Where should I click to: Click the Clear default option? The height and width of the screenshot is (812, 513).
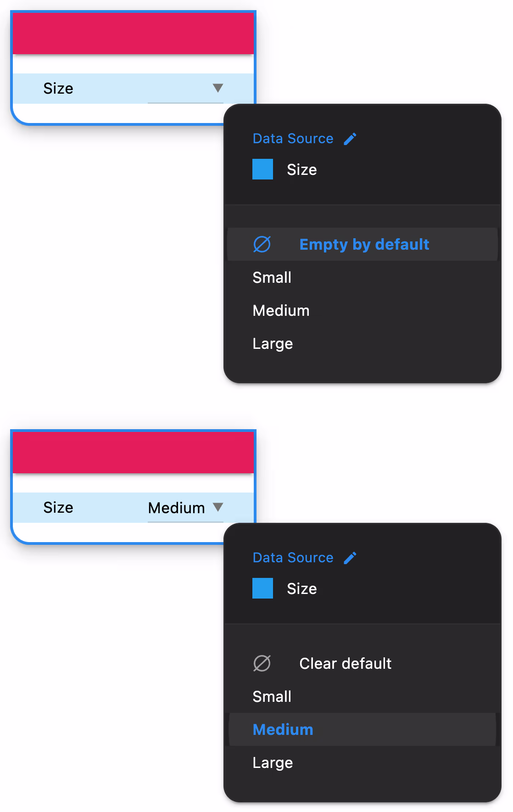coord(345,663)
